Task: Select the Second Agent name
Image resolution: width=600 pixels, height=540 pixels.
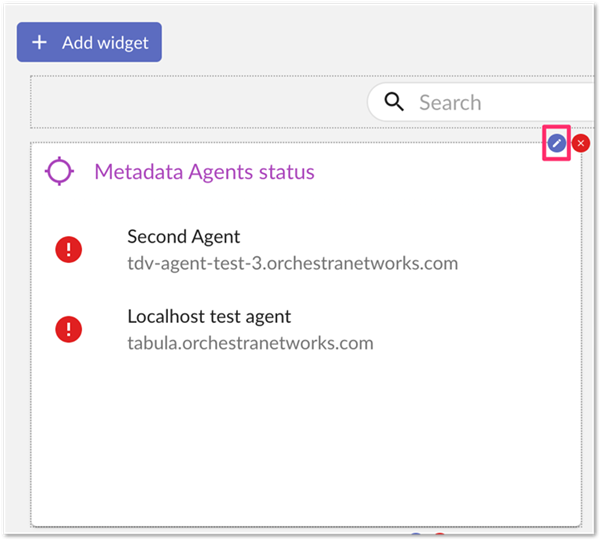Action: coord(183,237)
